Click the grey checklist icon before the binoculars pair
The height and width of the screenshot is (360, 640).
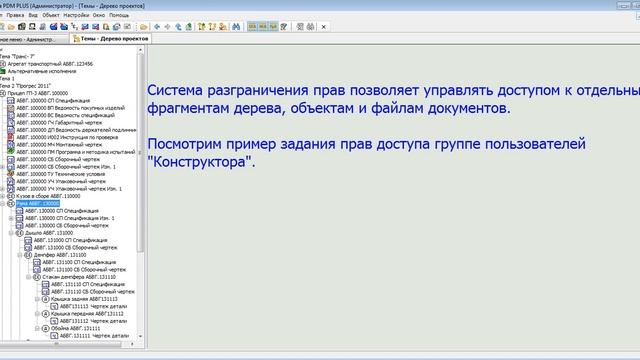tap(300, 27)
